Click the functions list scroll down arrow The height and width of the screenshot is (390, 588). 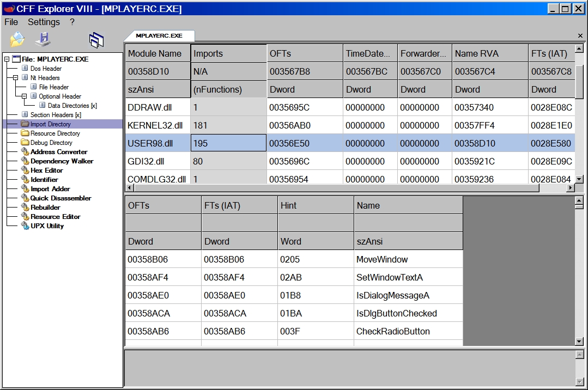pyautogui.click(x=579, y=341)
